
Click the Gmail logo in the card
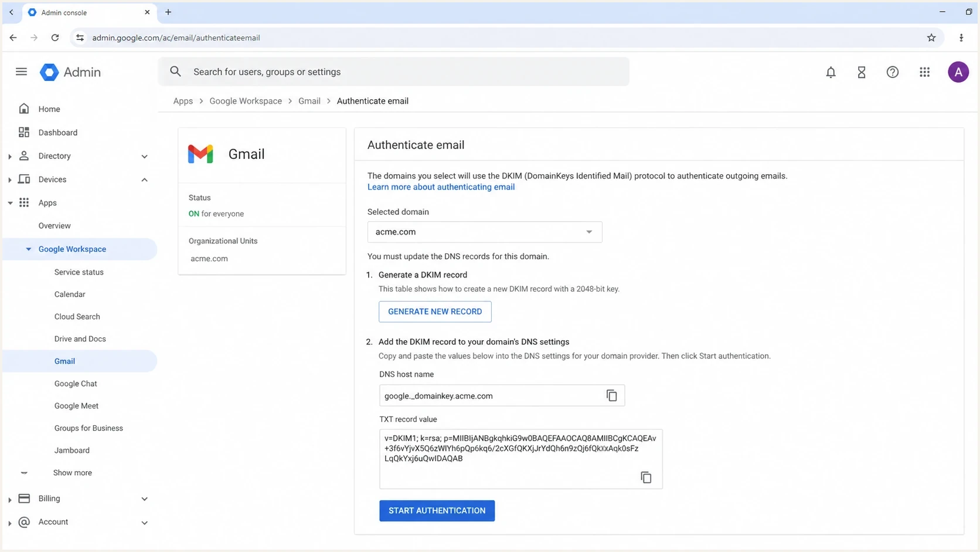pos(200,154)
